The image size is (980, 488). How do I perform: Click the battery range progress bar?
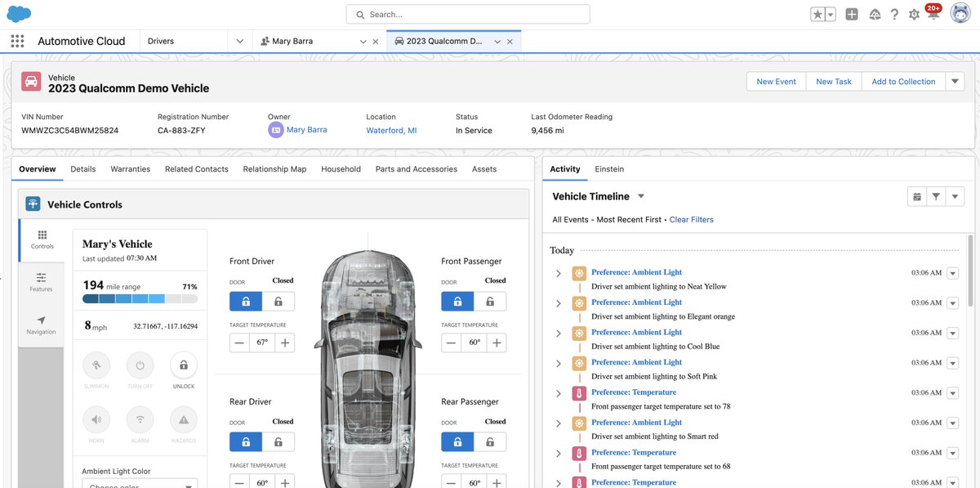[x=140, y=299]
